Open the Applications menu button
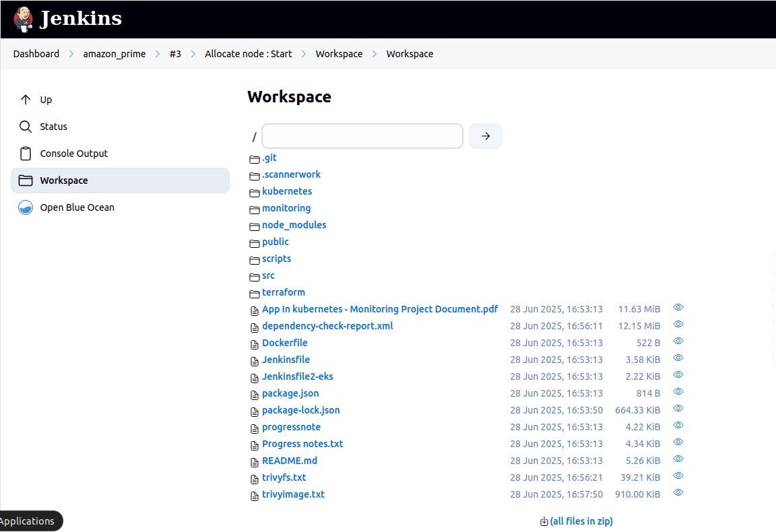 coord(31,521)
